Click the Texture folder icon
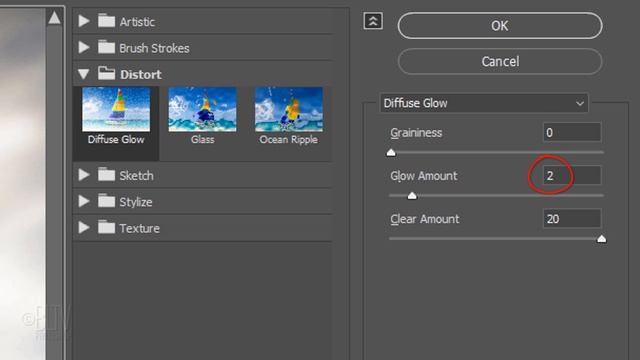Screen dimensions: 640x360 [106, 227]
